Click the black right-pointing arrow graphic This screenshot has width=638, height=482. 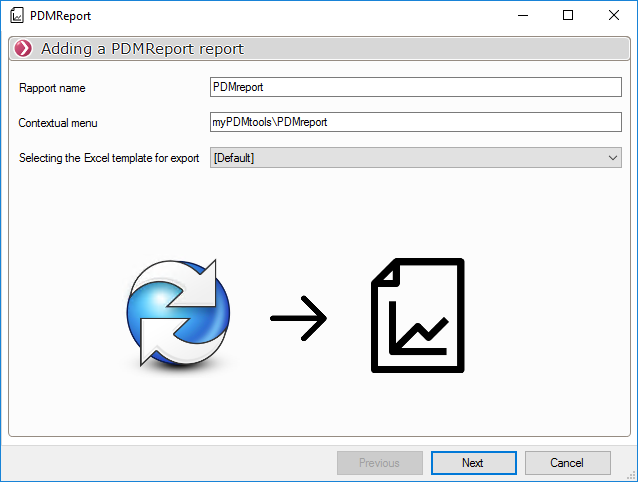click(x=298, y=320)
